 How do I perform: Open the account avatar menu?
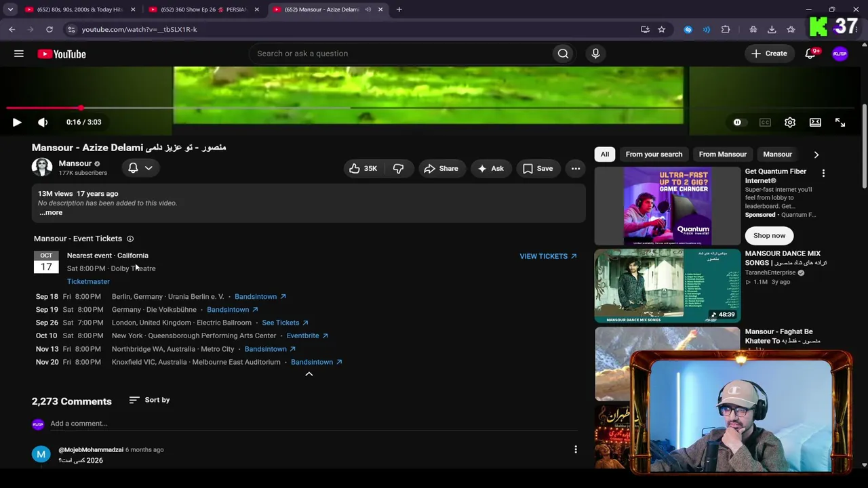coord(840,54)
